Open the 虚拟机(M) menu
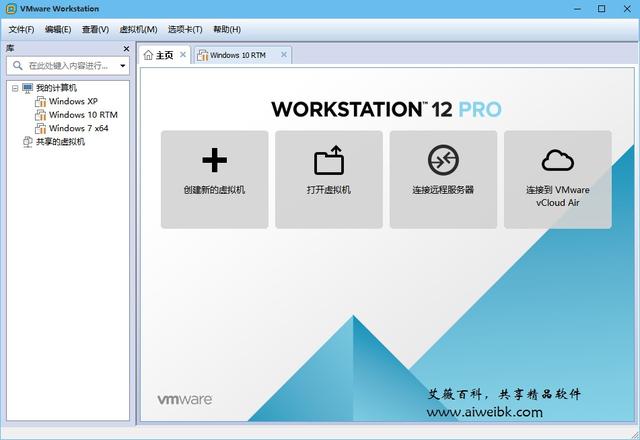640x440 pixels. (x=138, y=29)
